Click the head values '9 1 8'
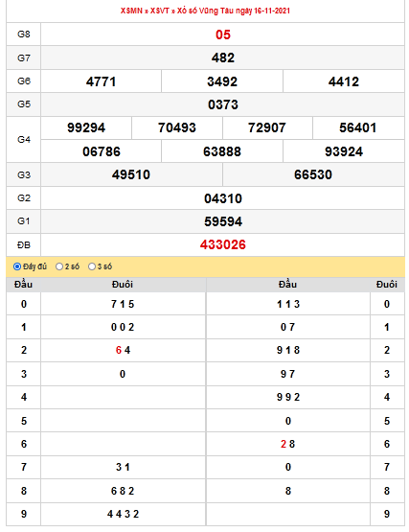This screenshot has width=409, height=532. tap(288, 350)
